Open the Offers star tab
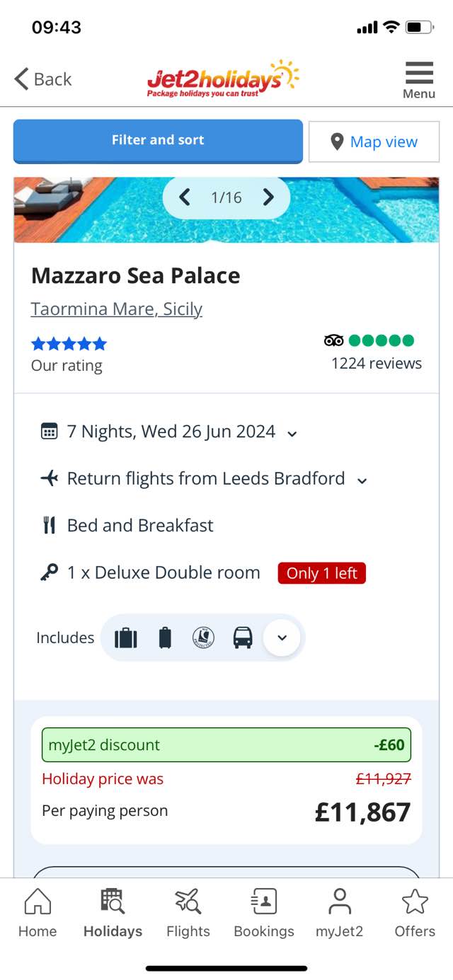The image size is (453, 980). 415,913
